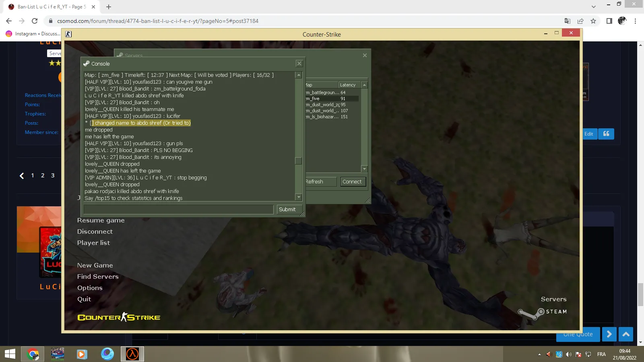Open the Options menu entry
Screen dimensions: 644x362
pyautogui.click(x=90, y=288)
